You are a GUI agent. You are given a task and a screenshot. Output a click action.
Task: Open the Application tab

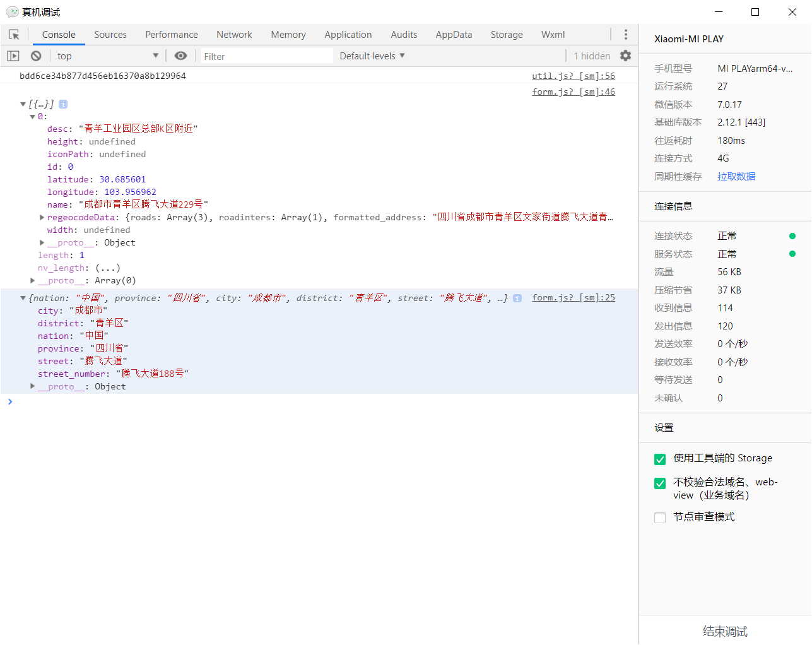coord(348,35)
